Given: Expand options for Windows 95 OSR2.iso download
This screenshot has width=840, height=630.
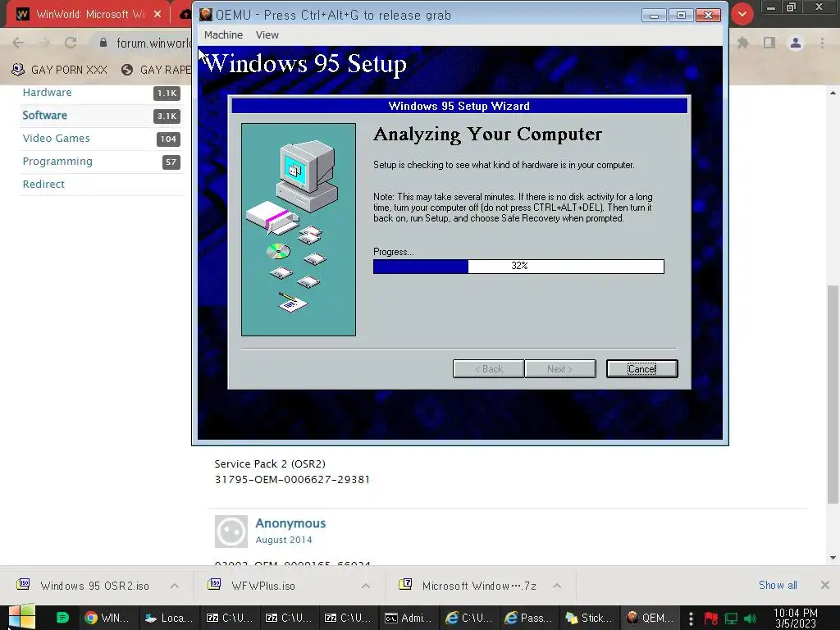Looking at the screenshot, I should (x=175, y=586).
